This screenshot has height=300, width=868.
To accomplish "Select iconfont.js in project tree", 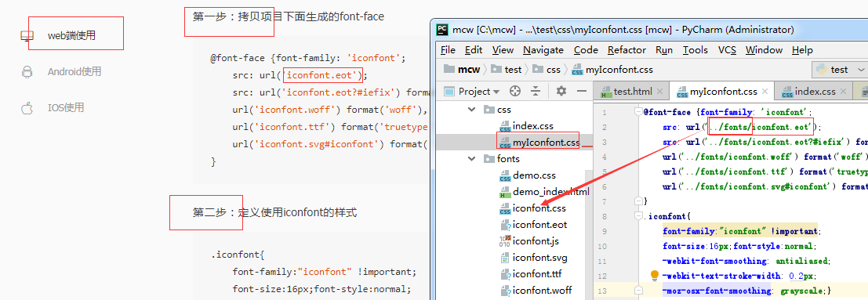I will click(529, 241).
